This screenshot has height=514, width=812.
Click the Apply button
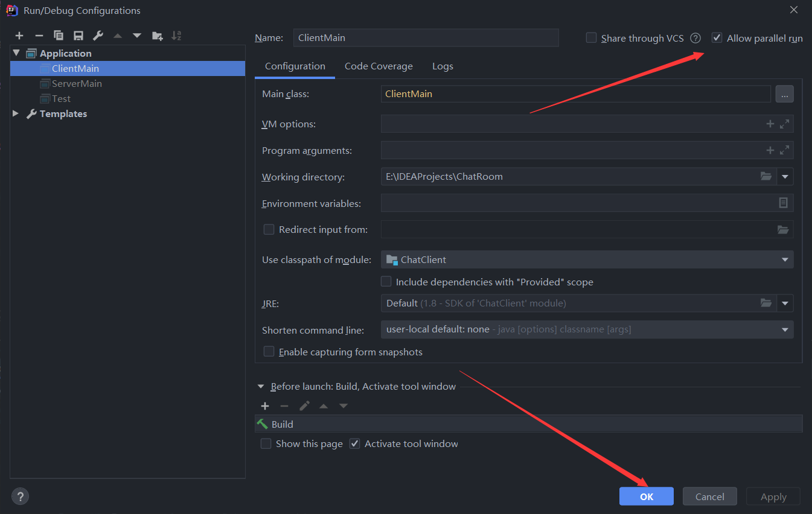(x=773, y=497)
